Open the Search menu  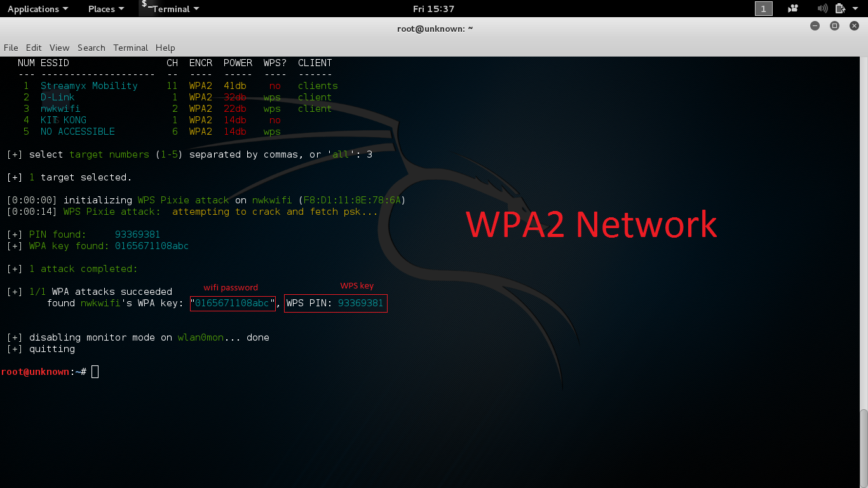91,48
